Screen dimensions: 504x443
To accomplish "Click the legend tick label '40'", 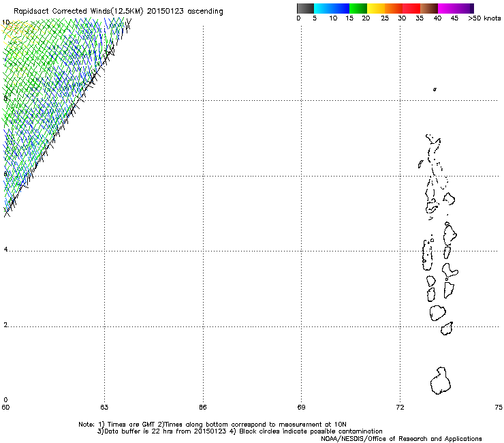I will tap(437, 18).
